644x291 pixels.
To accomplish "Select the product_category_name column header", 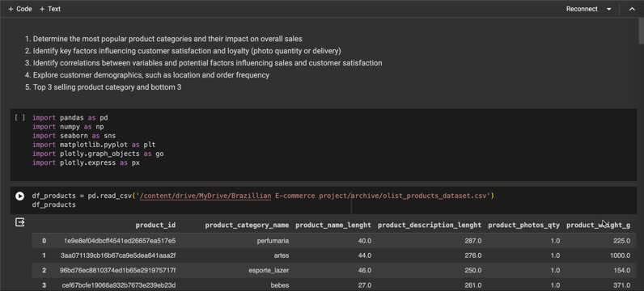I will pos(247,225).
